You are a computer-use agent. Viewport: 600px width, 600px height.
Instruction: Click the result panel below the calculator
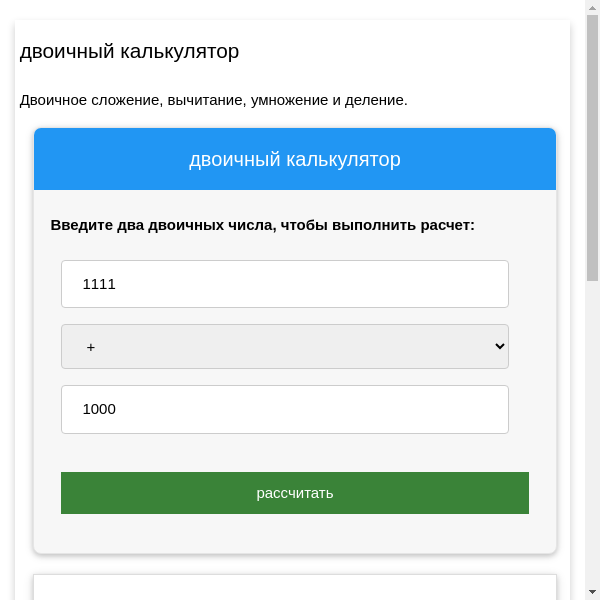click(295, 587)
